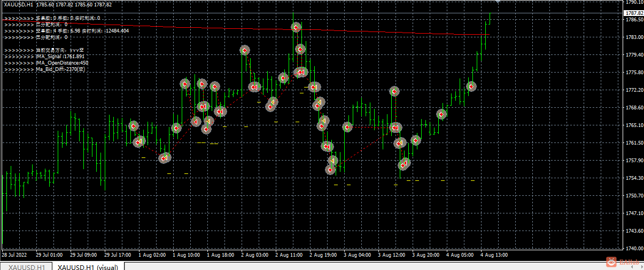Click the lowest trade marker near 2 Aug 19:00

click(331, 170)
